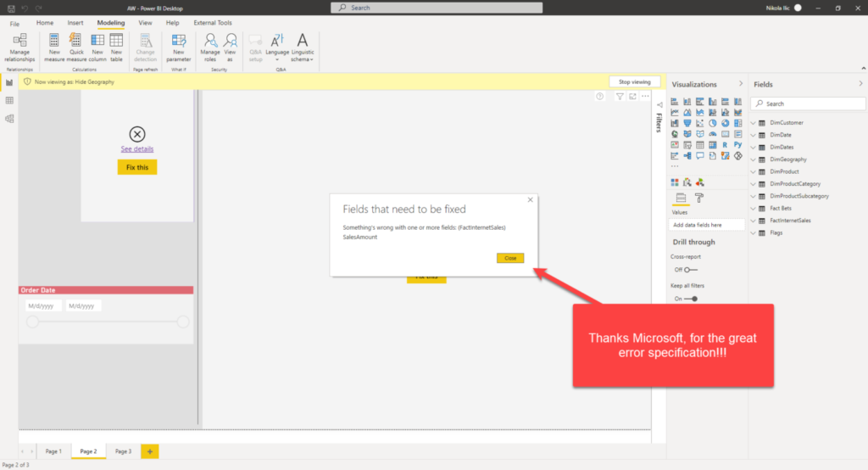Image resolution: width=868 pixels, height=470 pixels.
Task: Expand the DimProduct table
Action: tap(754, 172)
